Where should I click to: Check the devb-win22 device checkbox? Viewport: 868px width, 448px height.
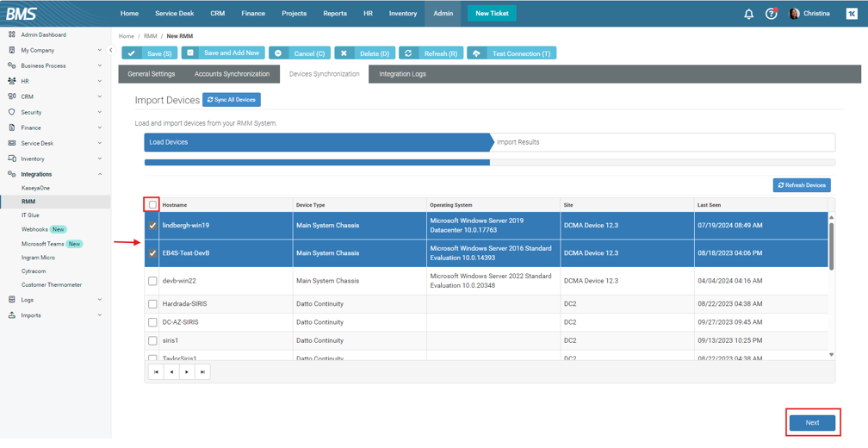pyautogui.click(x=152, y=281)
